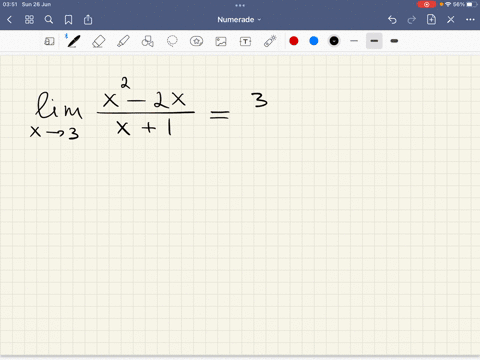Tap the three-dot multitasking handle

[240, 5]
